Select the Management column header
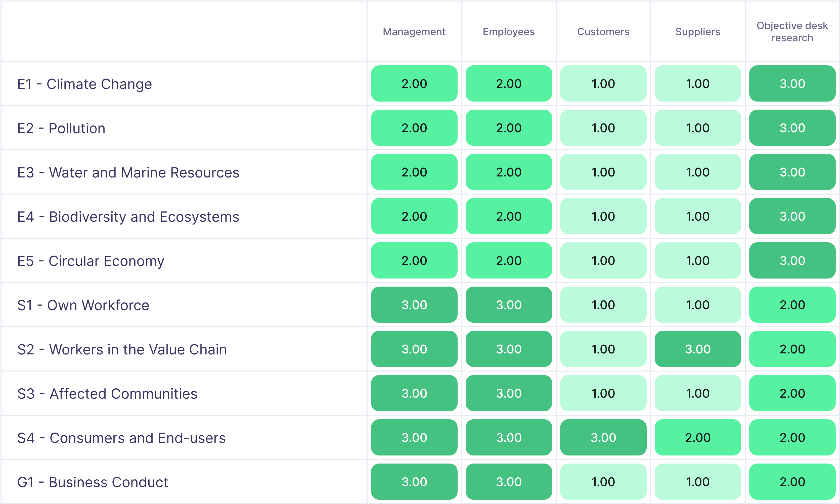This screenshot has width=840, height=504. coord(414,32)
